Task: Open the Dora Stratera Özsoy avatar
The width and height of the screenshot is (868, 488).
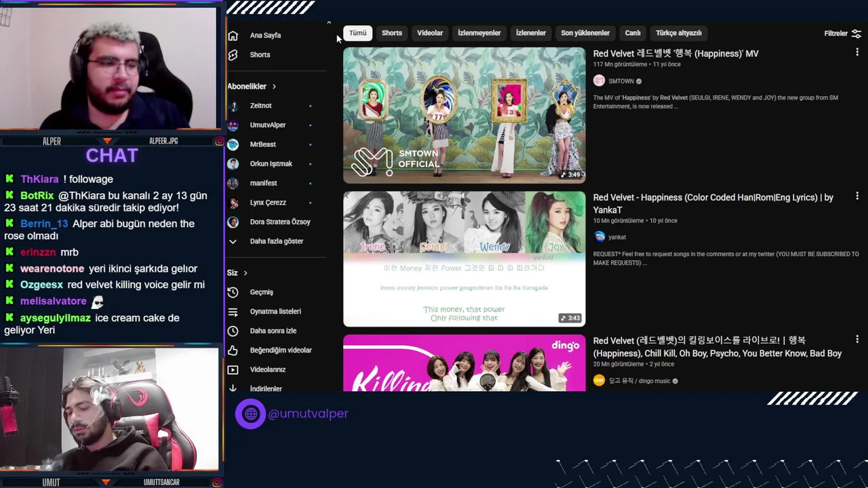Action: pyautogui.click(x=233, y=222)
